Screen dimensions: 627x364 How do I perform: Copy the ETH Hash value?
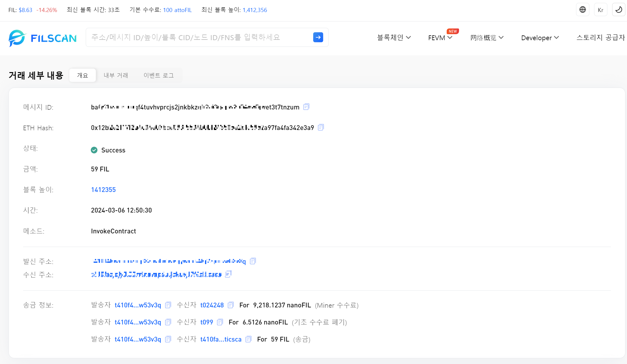tap(320, 127)
